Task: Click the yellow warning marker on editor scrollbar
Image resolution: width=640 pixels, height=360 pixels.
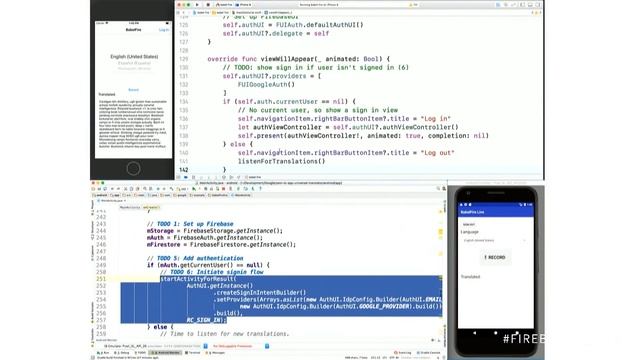Action: [x=440, y=232]
